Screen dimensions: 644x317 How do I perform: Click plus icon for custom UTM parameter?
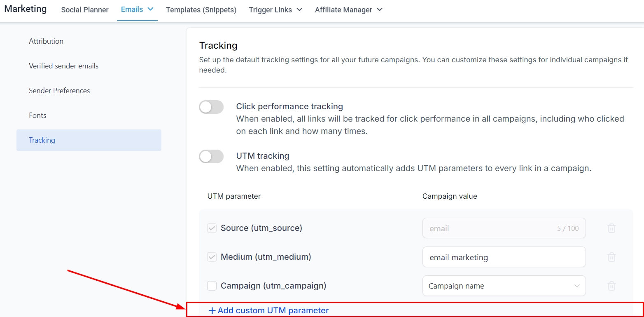[212, 311]
